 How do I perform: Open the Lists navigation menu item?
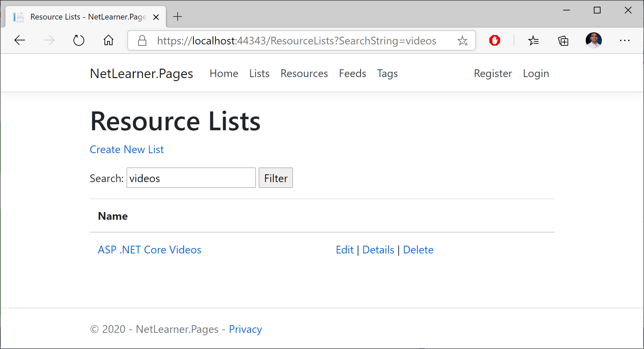259,73
